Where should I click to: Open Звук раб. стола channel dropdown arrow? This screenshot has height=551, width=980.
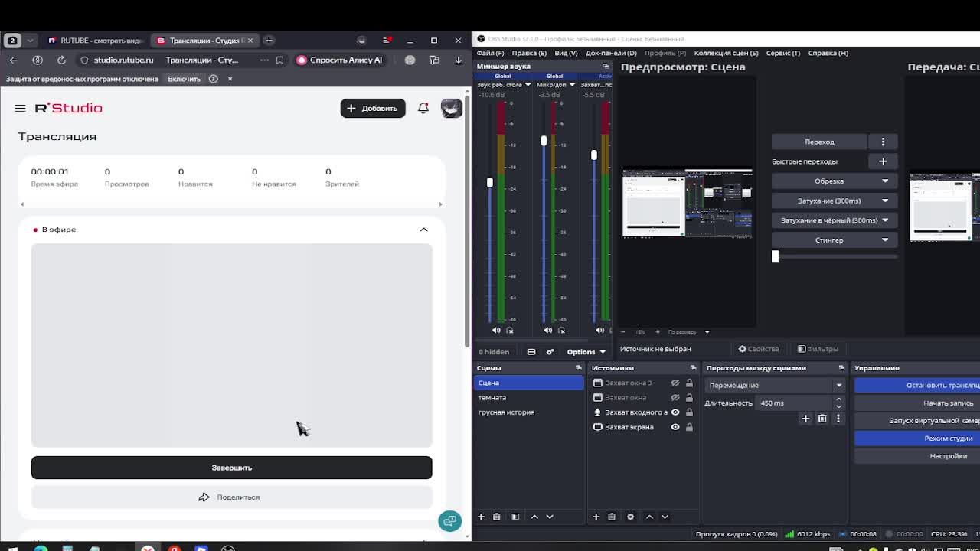(x=528, y=85)
